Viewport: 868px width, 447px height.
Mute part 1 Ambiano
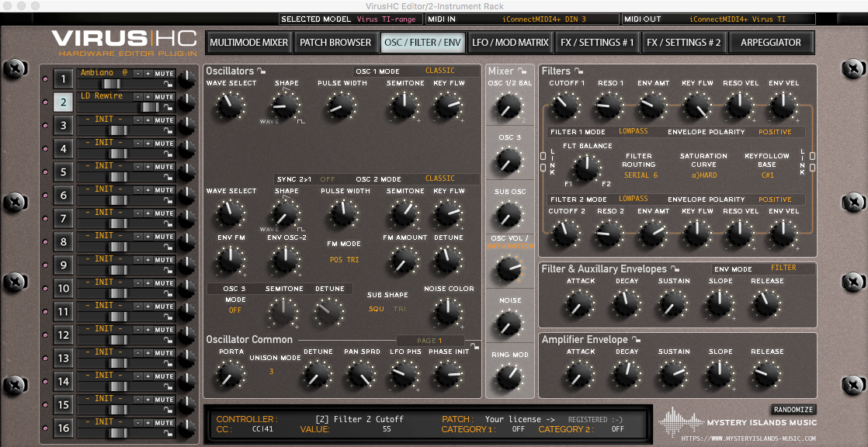pos(164,74)
